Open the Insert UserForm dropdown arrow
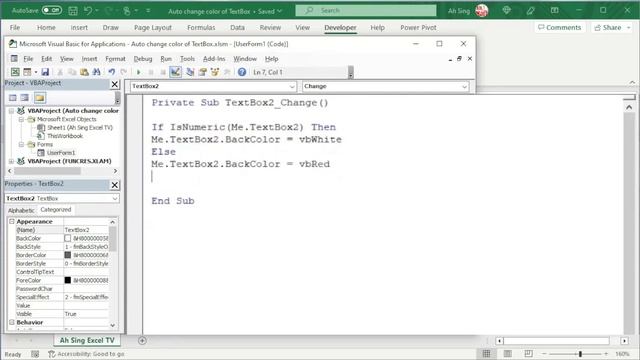The height and width of the screenshot is (360, 640). (36, 72)
